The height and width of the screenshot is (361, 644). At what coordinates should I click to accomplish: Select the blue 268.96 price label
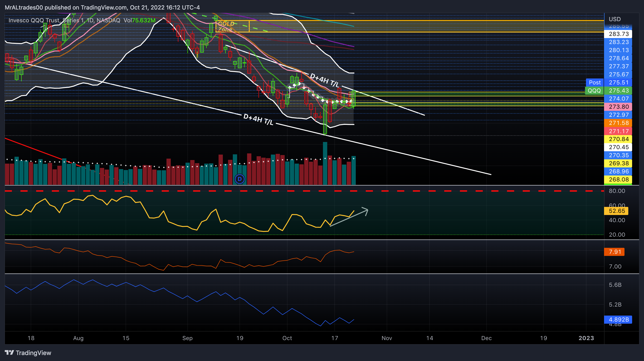(x=618, y=171)
